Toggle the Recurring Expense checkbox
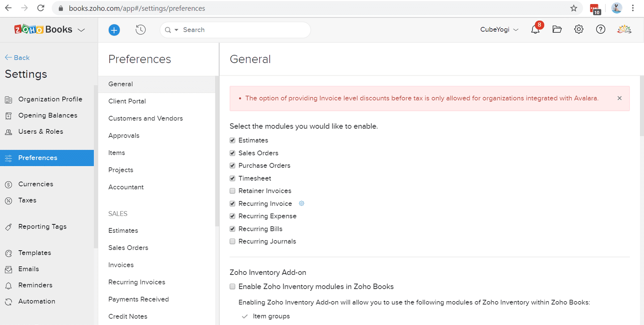 pyautogui.click(x=232, y=216)
